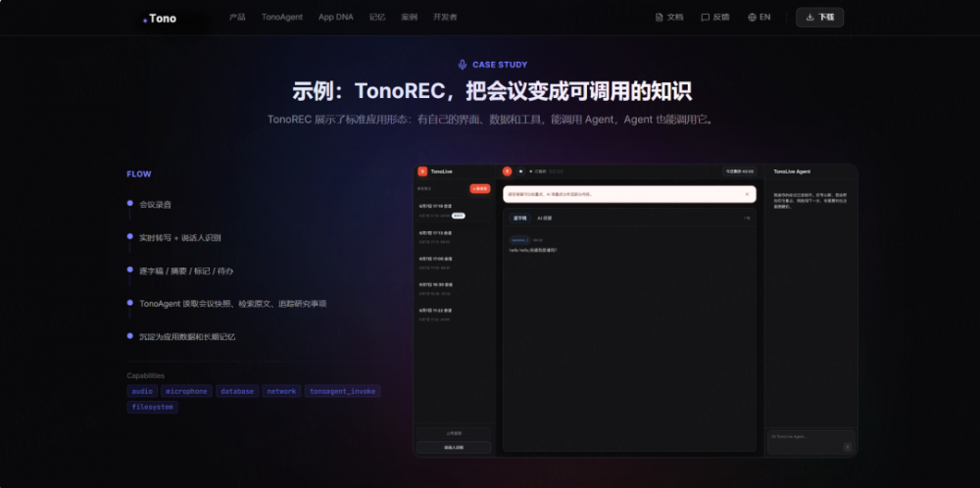Switch language with the EN label
Screen dimensions: 980x488
point(765,18)
